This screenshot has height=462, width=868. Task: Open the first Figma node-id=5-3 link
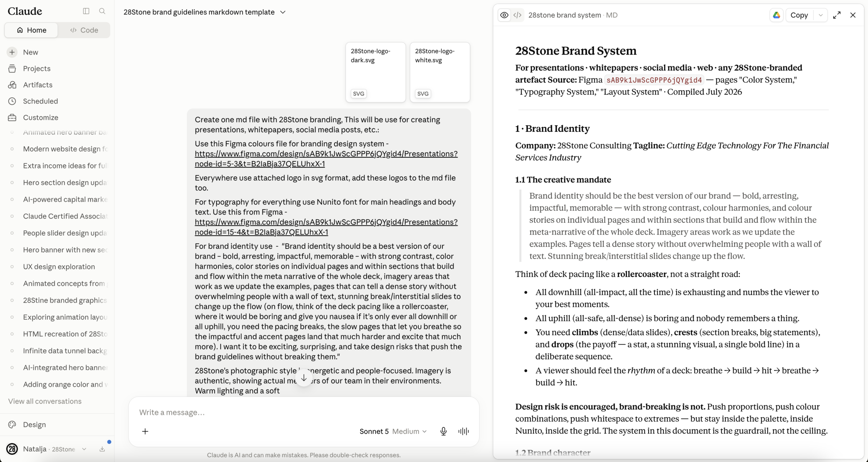point(326,159)
